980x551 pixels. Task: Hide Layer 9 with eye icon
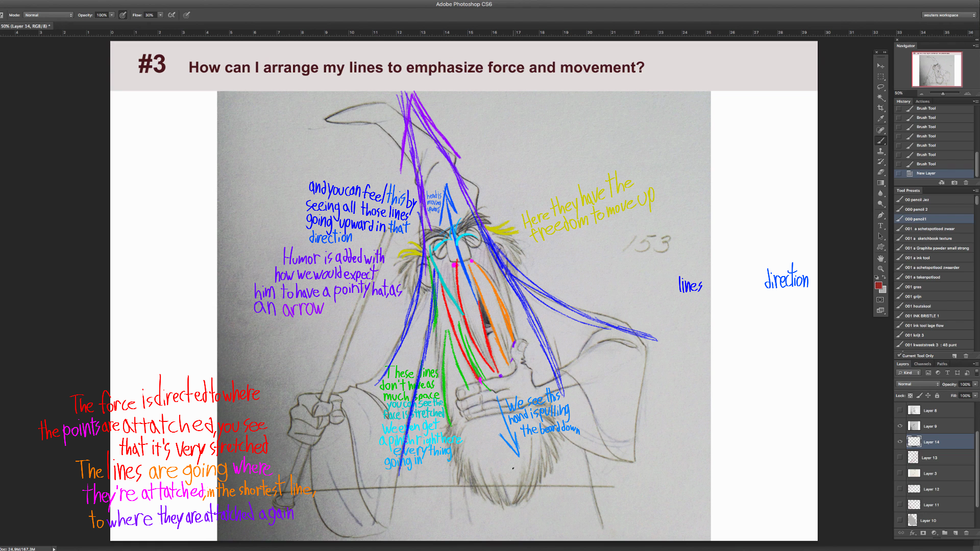point(900,426)
